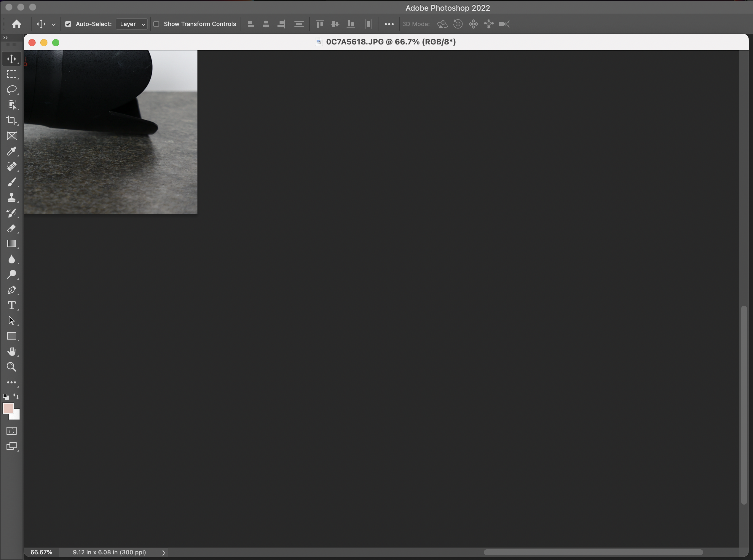The width and height of the screenshot is (753, 560).
Task: Pick the Eyedropper tool
Action: [x=12, y=151]
